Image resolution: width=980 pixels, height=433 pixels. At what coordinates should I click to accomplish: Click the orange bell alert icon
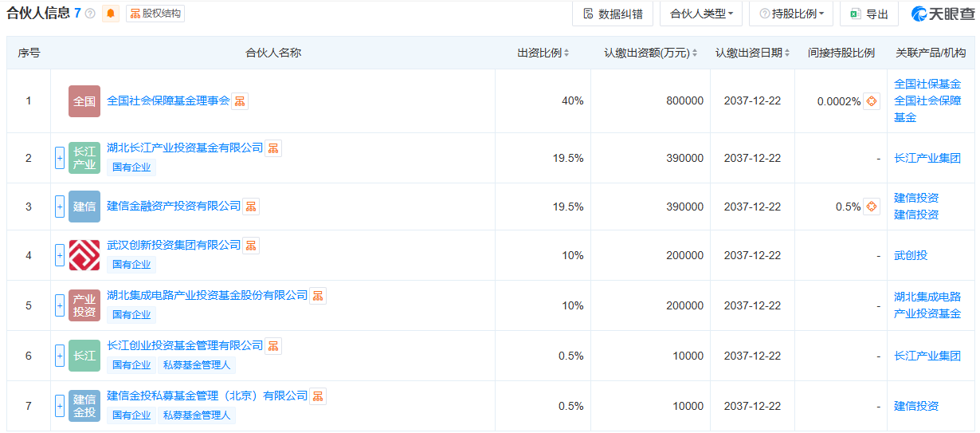[x=111, y=14]
